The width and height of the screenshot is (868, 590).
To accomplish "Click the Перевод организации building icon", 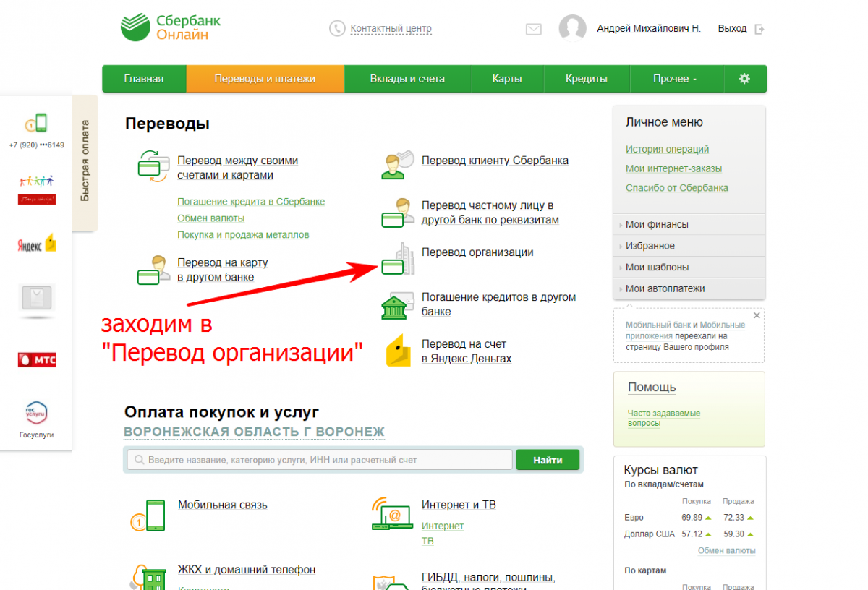I will tap(398, 260).
